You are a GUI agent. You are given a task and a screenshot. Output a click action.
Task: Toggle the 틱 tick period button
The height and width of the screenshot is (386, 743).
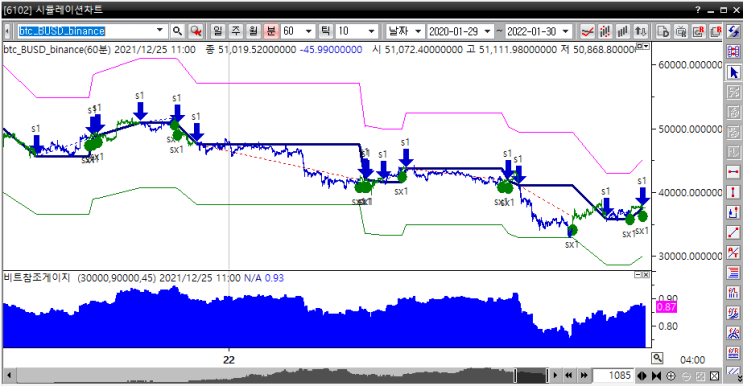click(325, 31)
